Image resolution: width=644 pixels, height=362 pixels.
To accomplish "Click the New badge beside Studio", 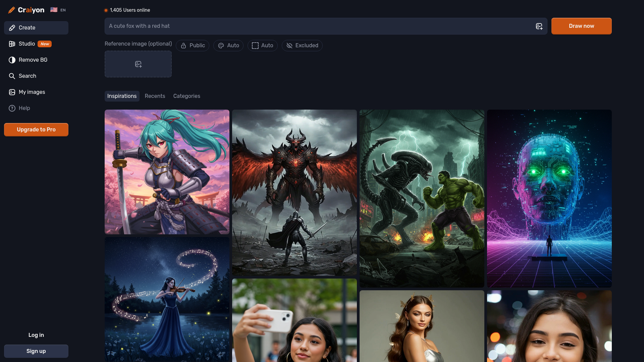I will click(45, 44).
